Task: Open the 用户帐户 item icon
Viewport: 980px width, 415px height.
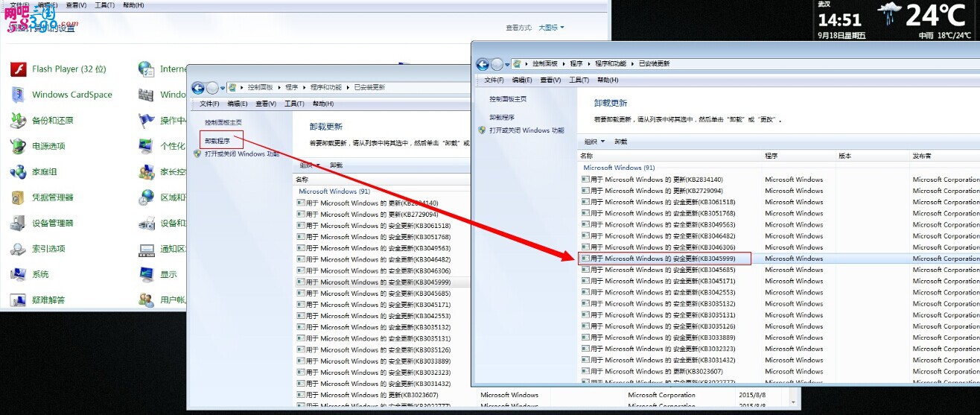Action: [146, 300]
